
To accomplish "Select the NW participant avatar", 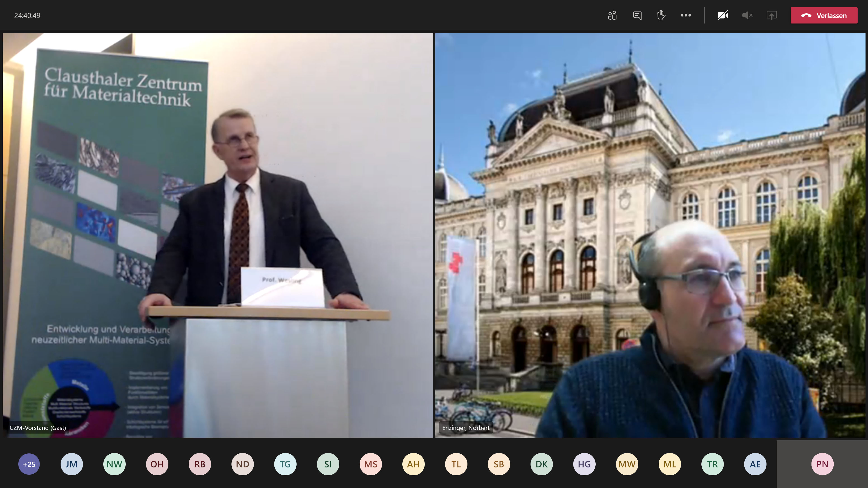I will (x=114, y=464).
